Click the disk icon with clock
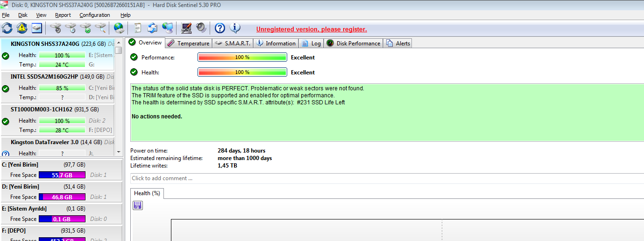Viewport: 644px width, 241px height. tap(71, 28)
